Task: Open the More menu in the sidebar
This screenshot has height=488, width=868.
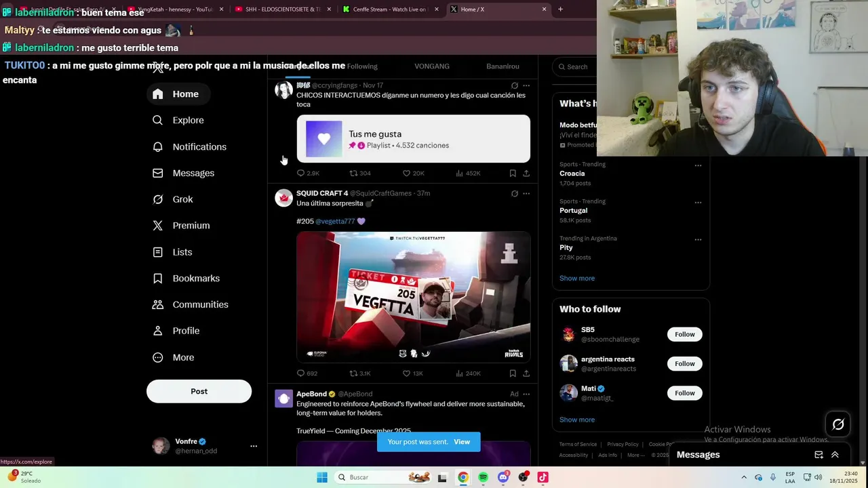Action: click(173, 357)
